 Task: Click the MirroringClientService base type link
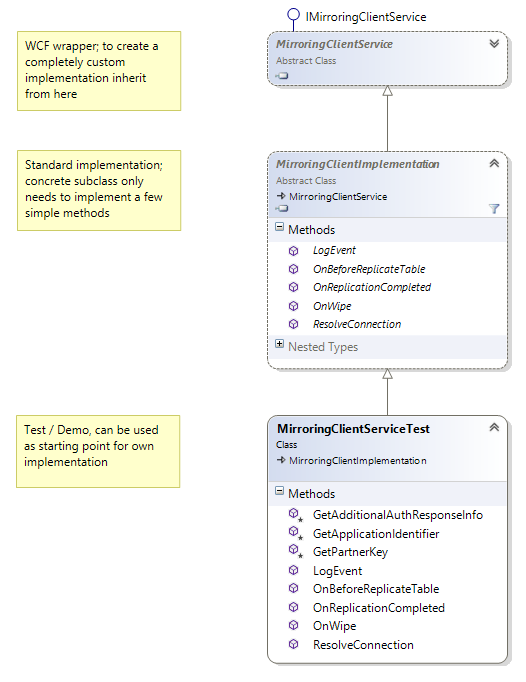(338, 197)
